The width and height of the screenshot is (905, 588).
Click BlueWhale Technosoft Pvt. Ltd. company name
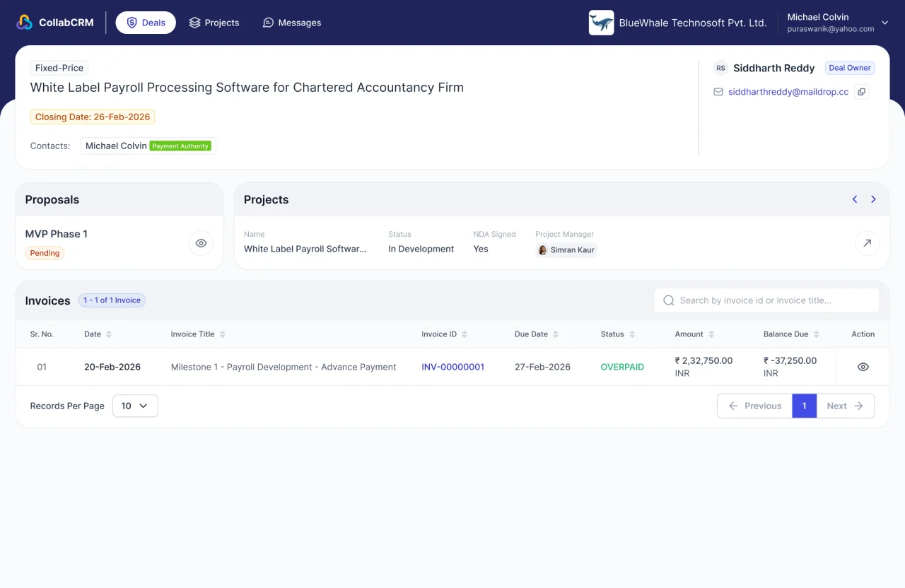click(x=693, y=23)
